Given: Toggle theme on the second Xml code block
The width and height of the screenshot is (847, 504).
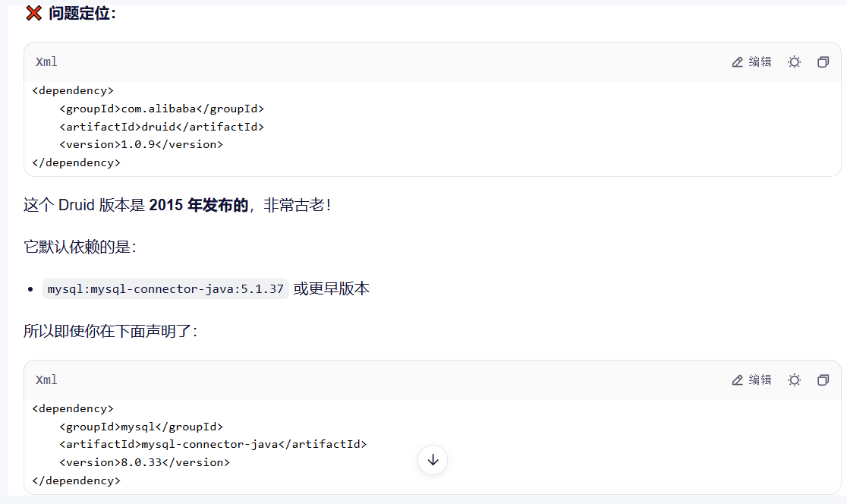Looking at the screenshot, I should coord(794,380).
